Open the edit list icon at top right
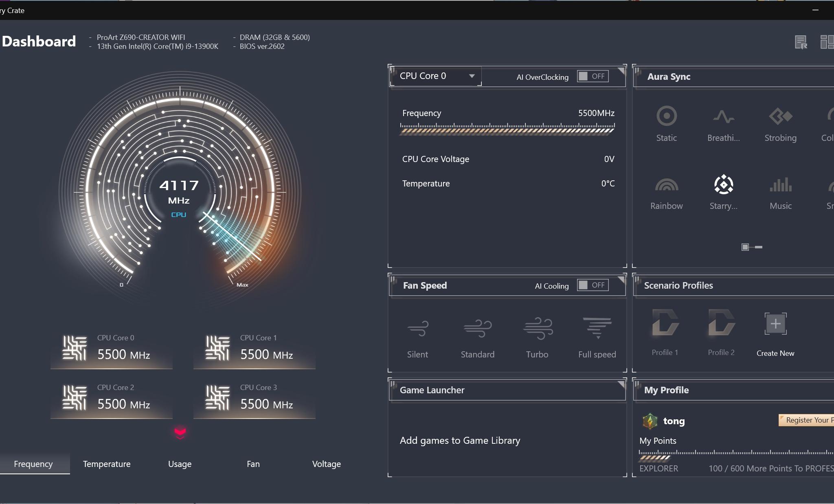This screenshot has width=834, height=504. [x=801, y=42]
